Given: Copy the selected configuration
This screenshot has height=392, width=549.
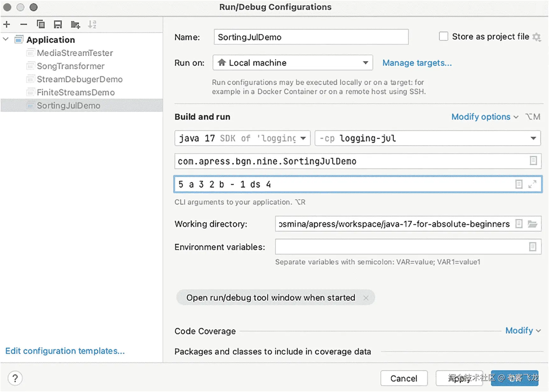Looking at the screenshot, I should tap(41, 24).
